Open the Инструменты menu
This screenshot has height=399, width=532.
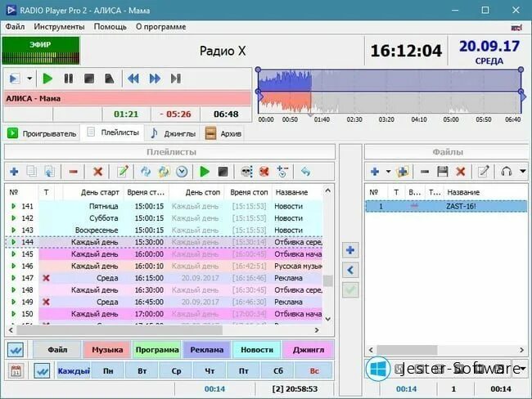[59, 27]
